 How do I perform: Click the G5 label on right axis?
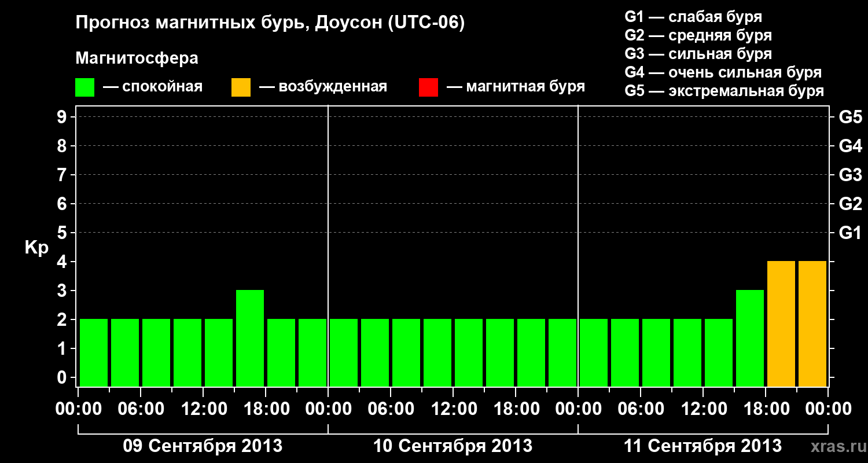pyautogui.click(x=851, y=117)
